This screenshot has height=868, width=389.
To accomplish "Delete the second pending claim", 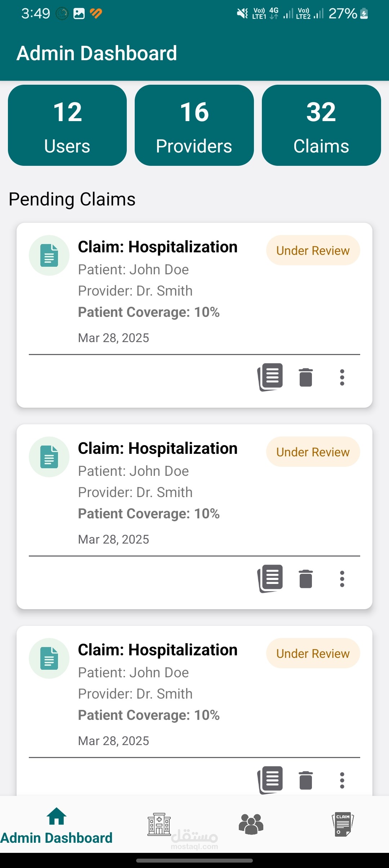I will [x=306, y=579].
